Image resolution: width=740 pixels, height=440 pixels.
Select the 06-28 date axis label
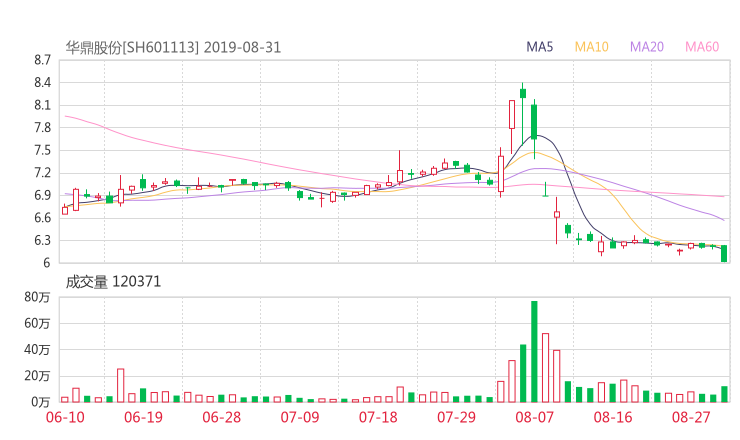tap(221, 417)
